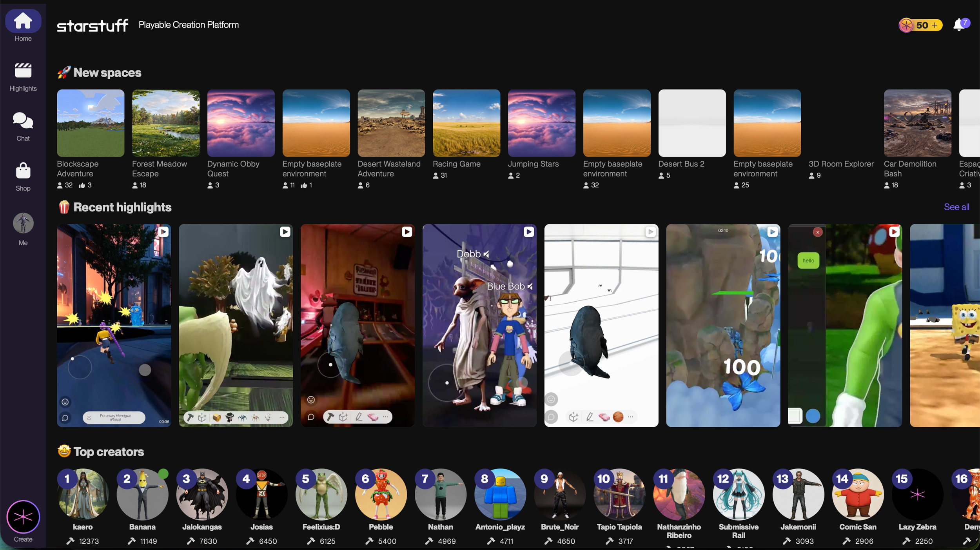The image size is (980, 550).
Task: Open the notification bell with 7 badge
Action: (961, 25)
